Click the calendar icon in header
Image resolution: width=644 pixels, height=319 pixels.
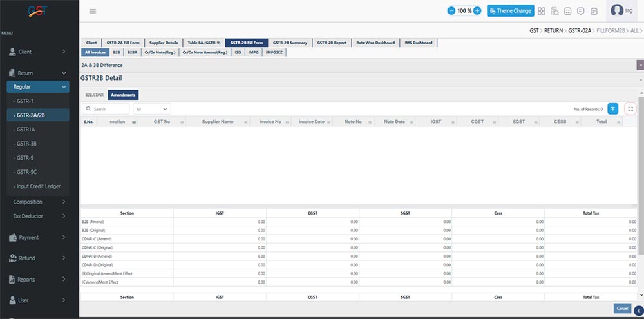coord(594,11)
